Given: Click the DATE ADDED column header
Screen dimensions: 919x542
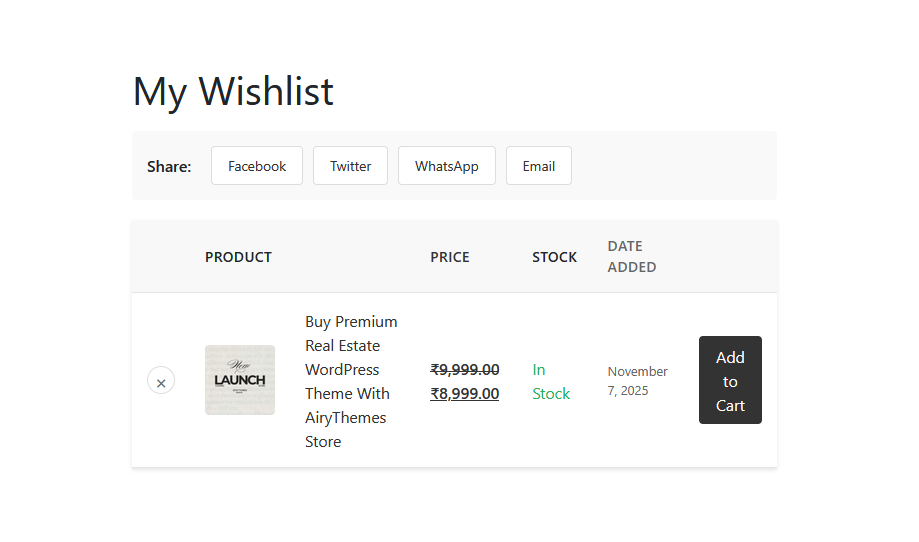Looking at the screenshot, I should click(631, 256).
